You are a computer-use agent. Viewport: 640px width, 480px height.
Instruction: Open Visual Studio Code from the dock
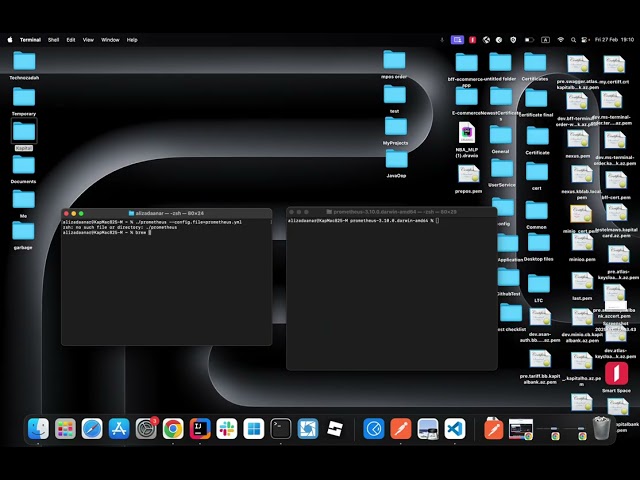pyautogui.click(x=455, y=429)
